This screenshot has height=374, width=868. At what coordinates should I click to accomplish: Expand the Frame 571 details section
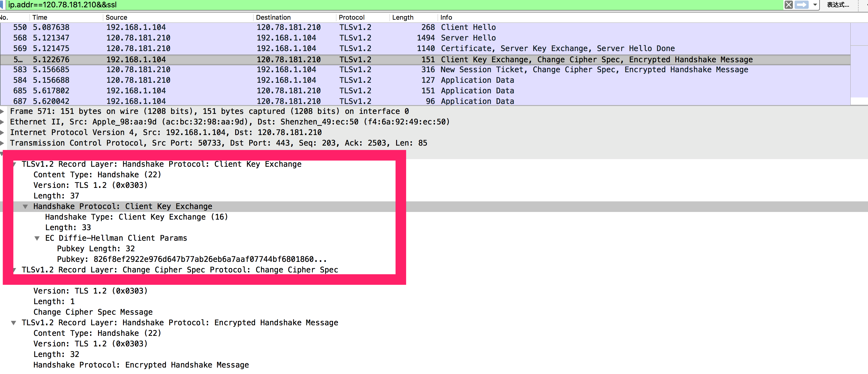tap(3, 111)
